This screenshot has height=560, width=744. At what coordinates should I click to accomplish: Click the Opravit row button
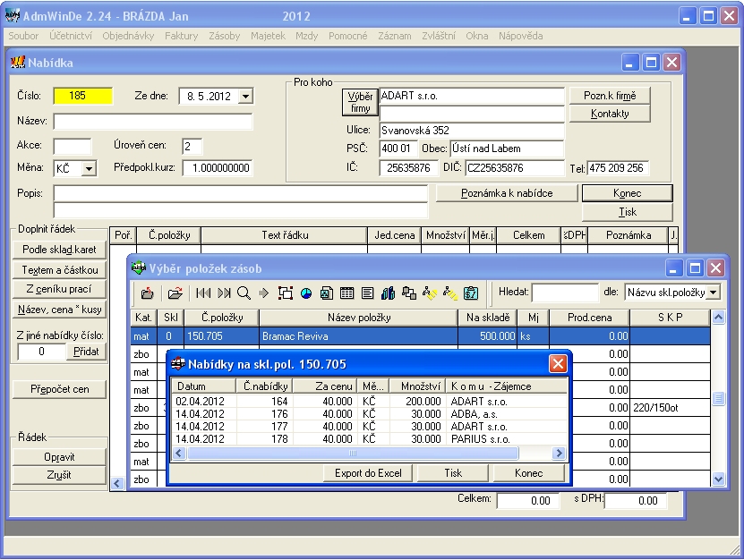59,457
